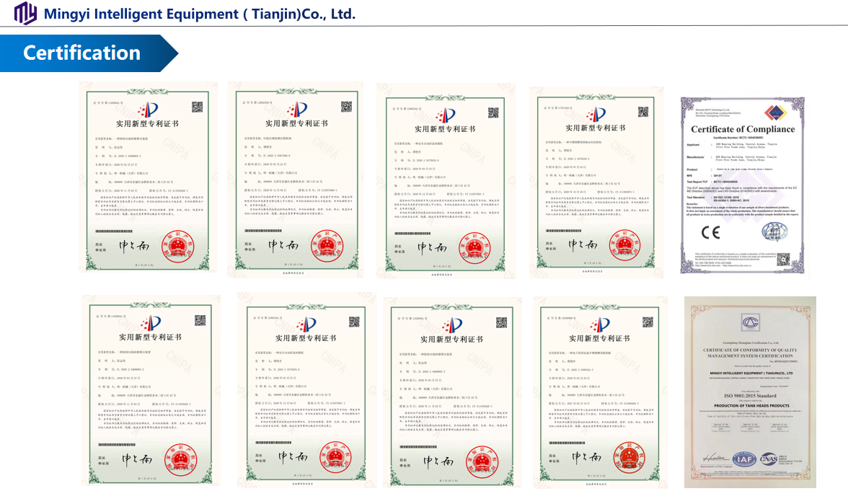
Task: Open the fourth patent certificate in top row
Action: [596, 182]
